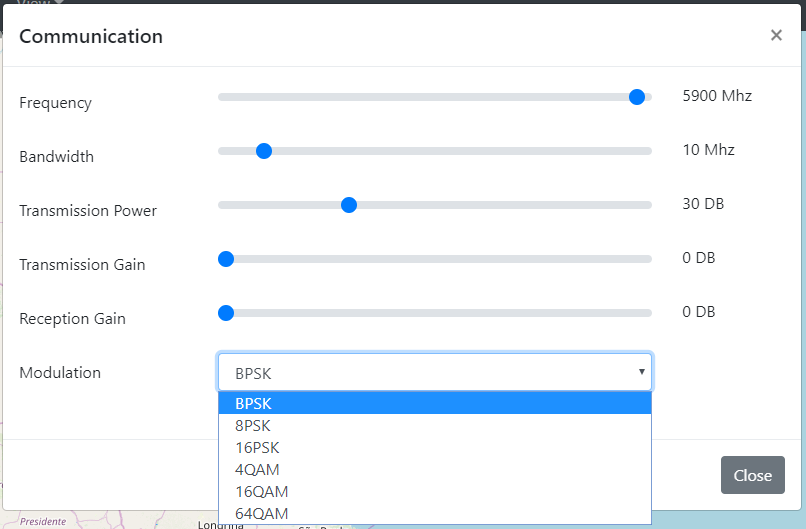Image resolution: width=806 pixels, height=529 pixels.
Task: Click the Transmission Gain slider handle
Action: pyautogui.click(x=226, y=259)
